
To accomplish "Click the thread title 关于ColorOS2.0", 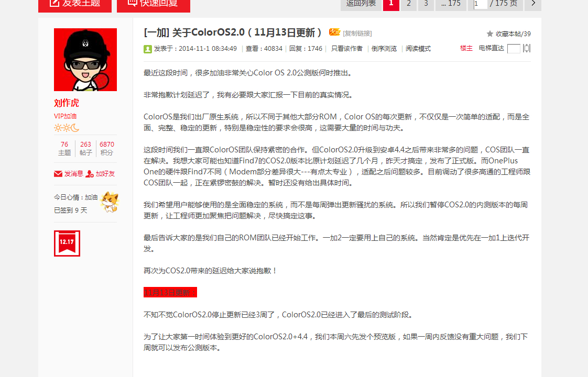I will tap(247, 32).
